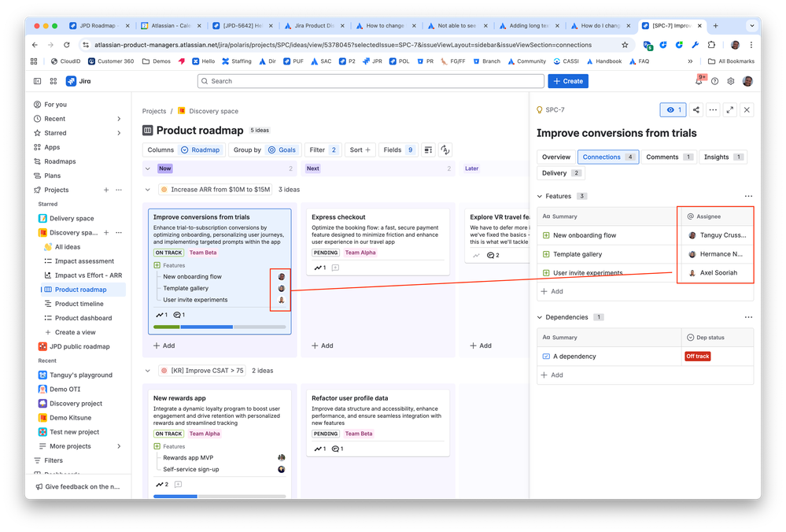Collapse the Increase ARR goal group

point(147,190)
